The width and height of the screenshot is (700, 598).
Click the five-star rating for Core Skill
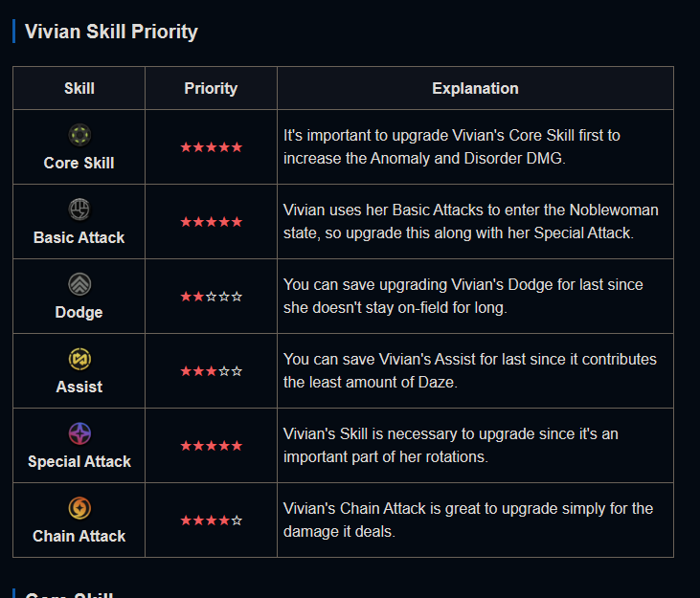212,147
